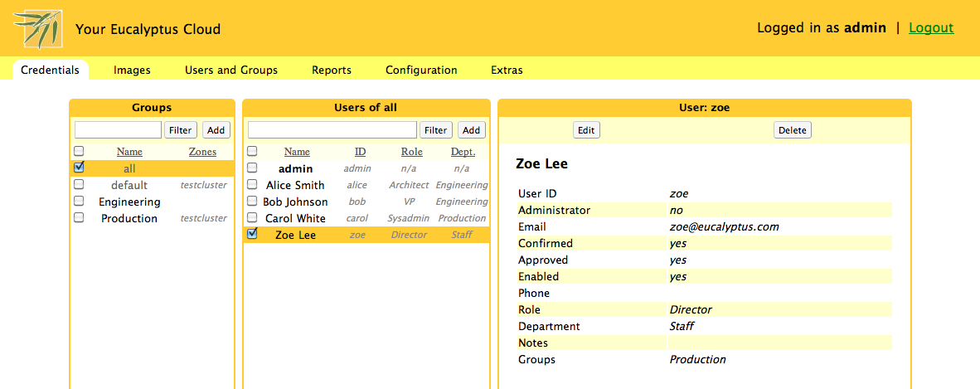The image size is (980, 389).
Task: Log out via the Logout link
Action: (931, 27)
